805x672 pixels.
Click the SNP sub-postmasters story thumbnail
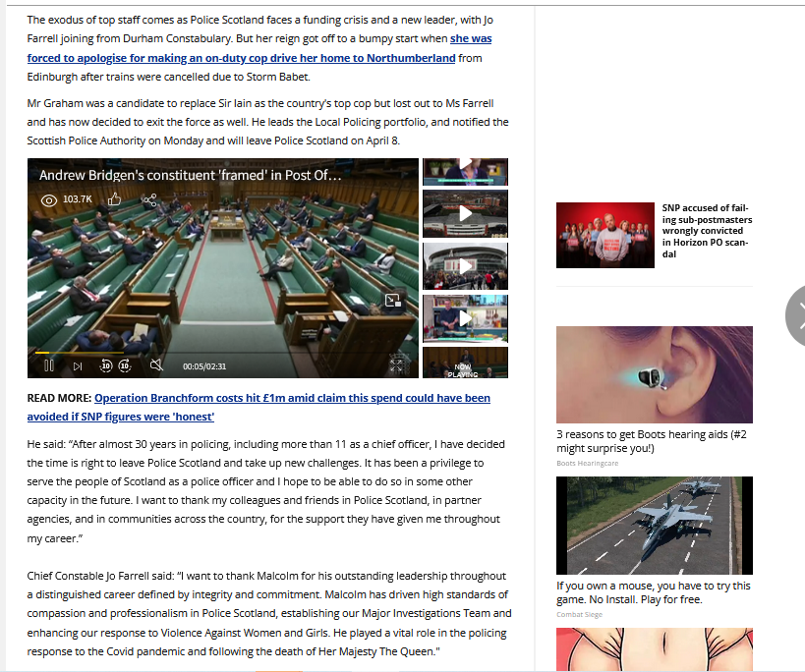(x=605, y=236)
